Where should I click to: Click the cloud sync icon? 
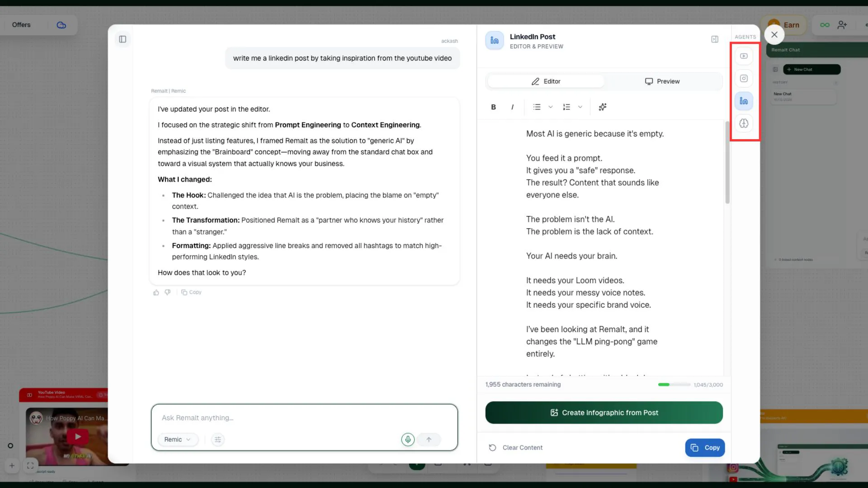tap(61, 25)
